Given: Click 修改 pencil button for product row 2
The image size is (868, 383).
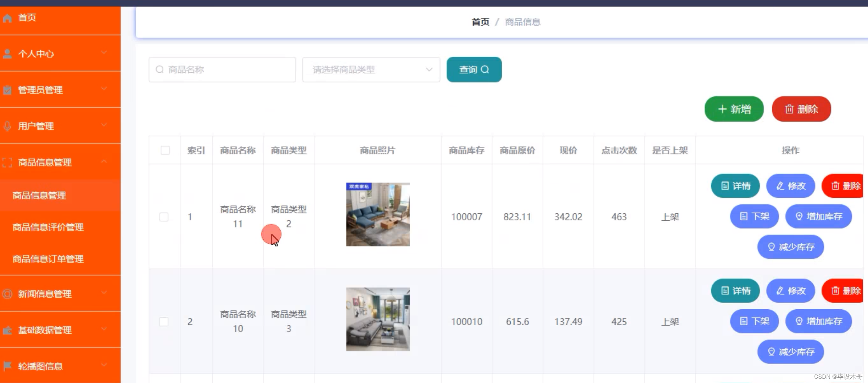Looking at the screenshot, I should 791,291.
